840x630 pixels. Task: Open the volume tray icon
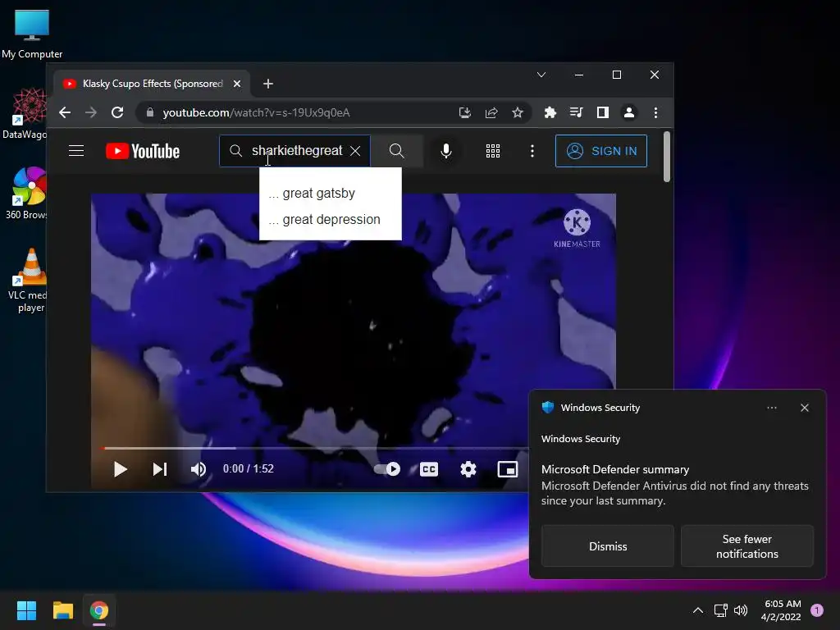741,610
